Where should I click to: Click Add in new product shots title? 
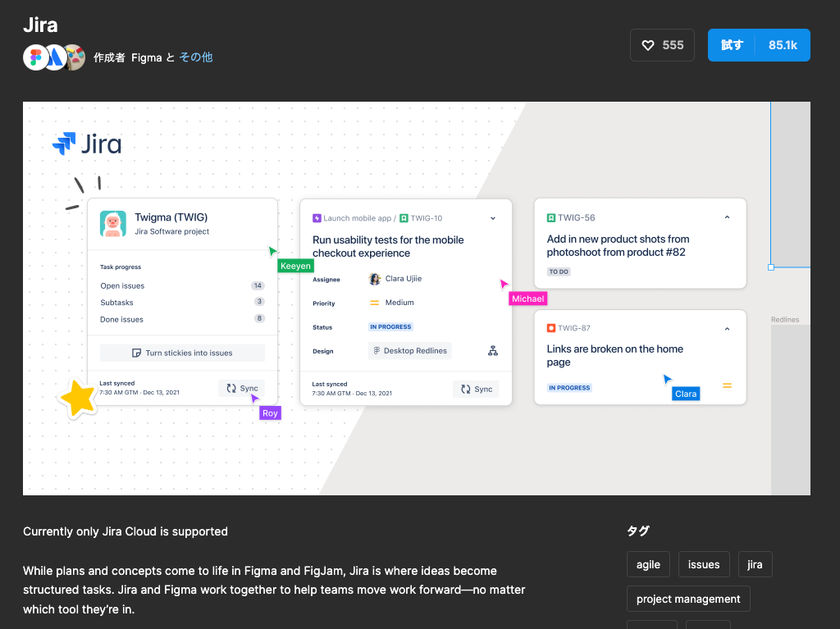point(619,245)
